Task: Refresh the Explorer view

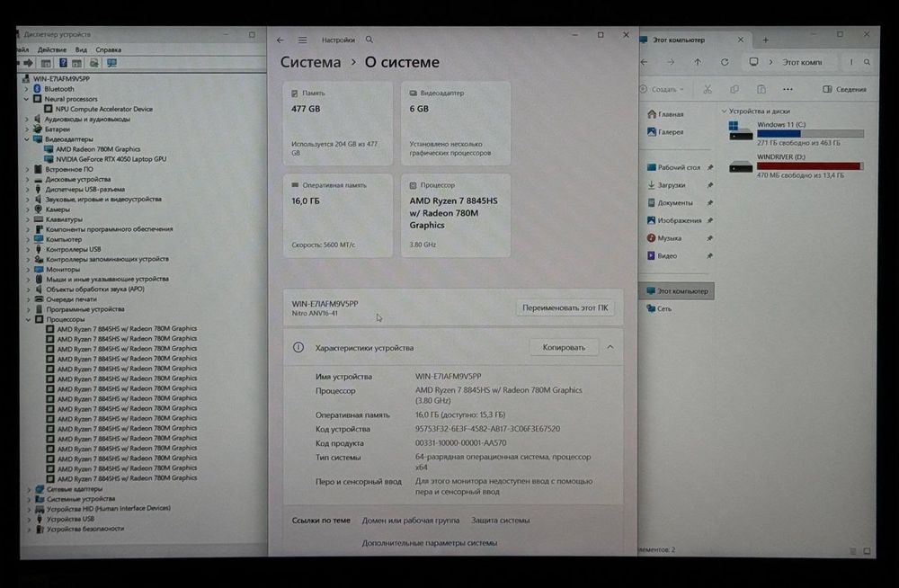Action: pos(725,62)
